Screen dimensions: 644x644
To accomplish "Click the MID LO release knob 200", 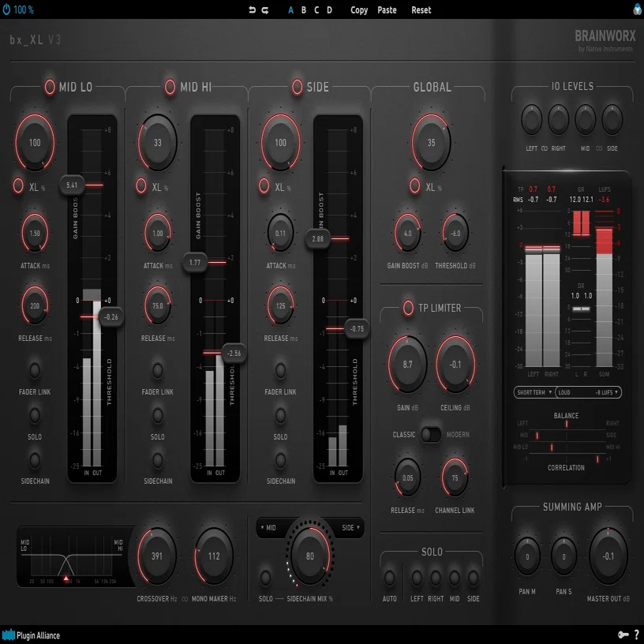I will pos(35,305).
